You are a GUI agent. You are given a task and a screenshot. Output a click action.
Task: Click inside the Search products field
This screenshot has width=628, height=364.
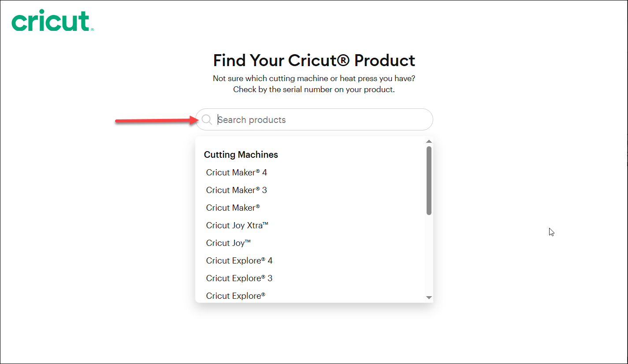pos(308,119)
